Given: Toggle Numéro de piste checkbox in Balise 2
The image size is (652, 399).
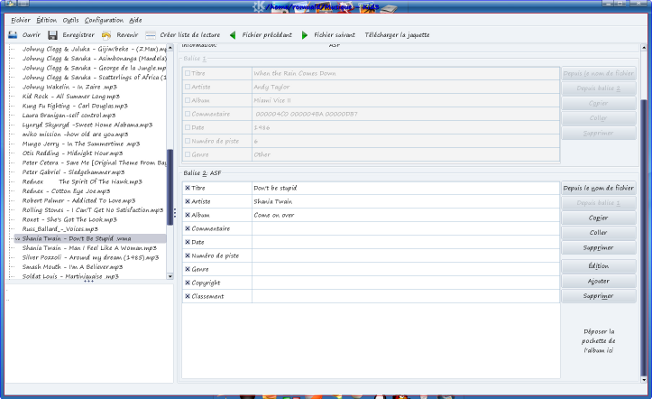Looking at the screenshot, I should pyautogui.click(x=188, y=255).
